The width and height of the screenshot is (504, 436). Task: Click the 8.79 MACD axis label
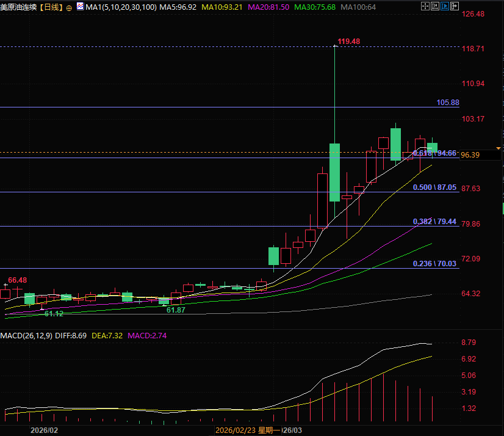[469, 343]
